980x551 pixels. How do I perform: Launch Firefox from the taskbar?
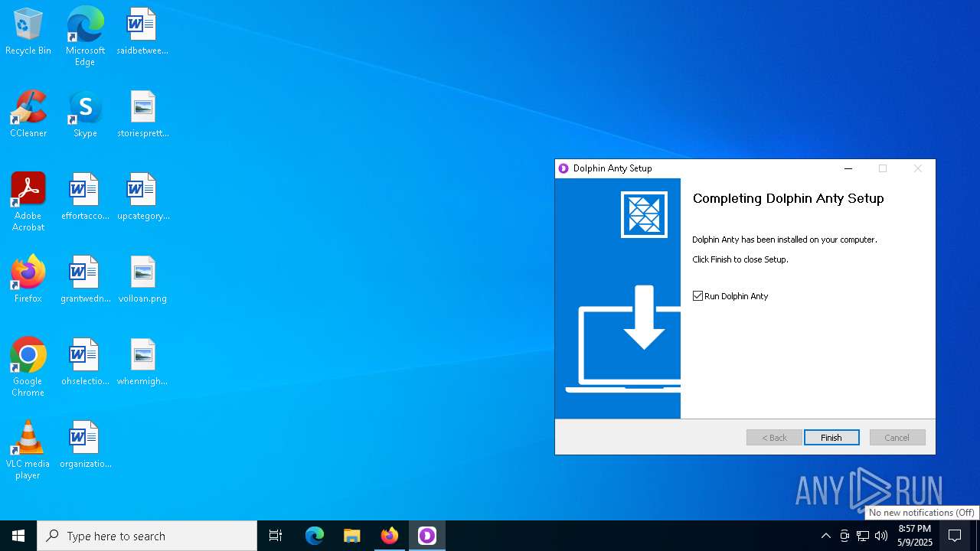pos(390,536)
